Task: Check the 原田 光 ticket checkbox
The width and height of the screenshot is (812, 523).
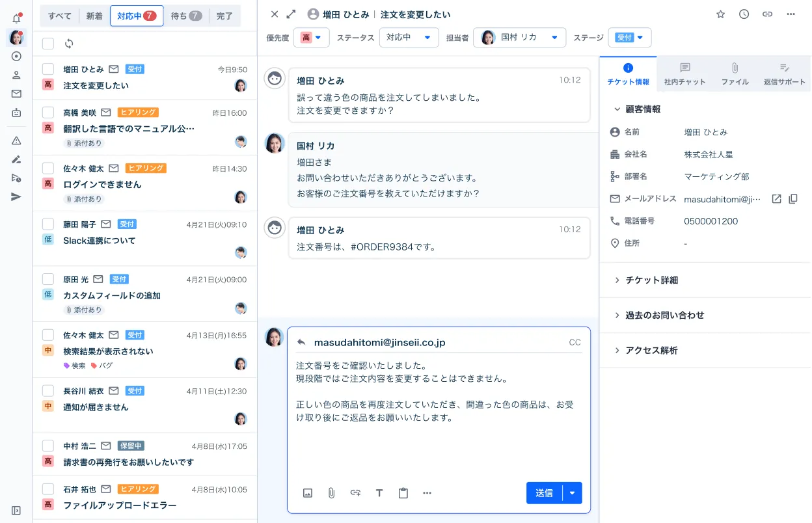Action: (x=48, y=279)
